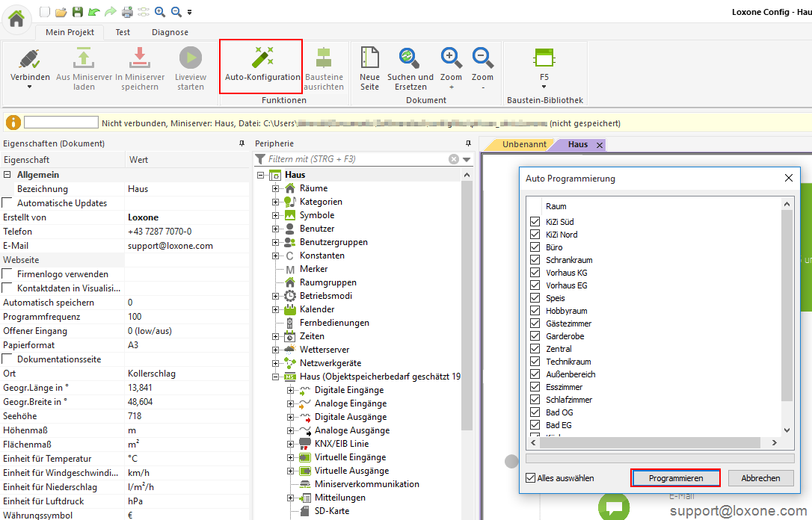812x520 pixels.
Task: Open Neue Seite in the ribbon
Action: (x=369, y=58)
